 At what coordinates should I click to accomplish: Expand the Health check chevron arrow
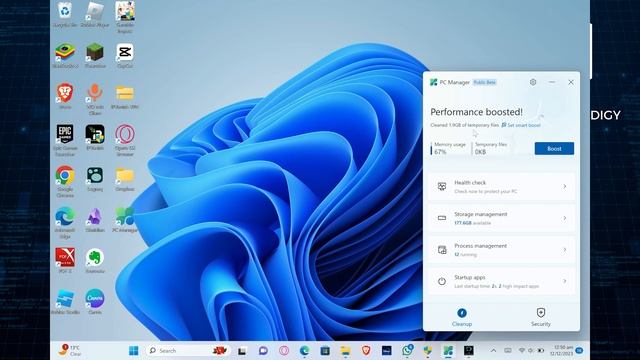coord(565,187)
